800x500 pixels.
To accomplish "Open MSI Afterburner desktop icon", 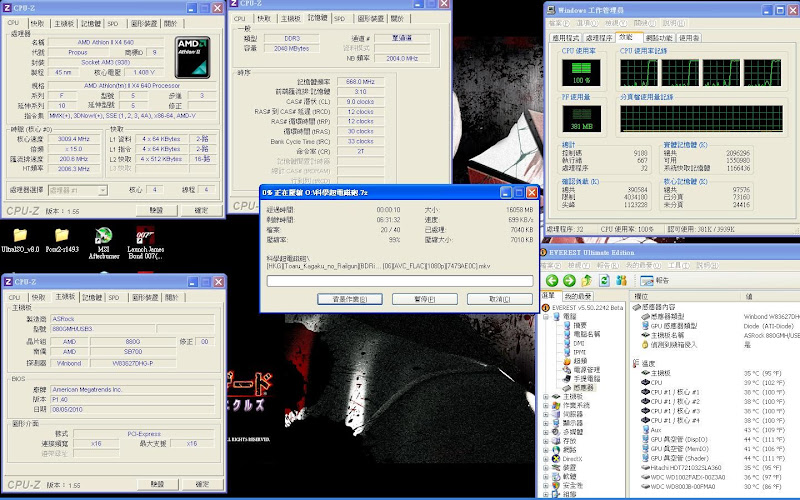I will tap(104, 244).
